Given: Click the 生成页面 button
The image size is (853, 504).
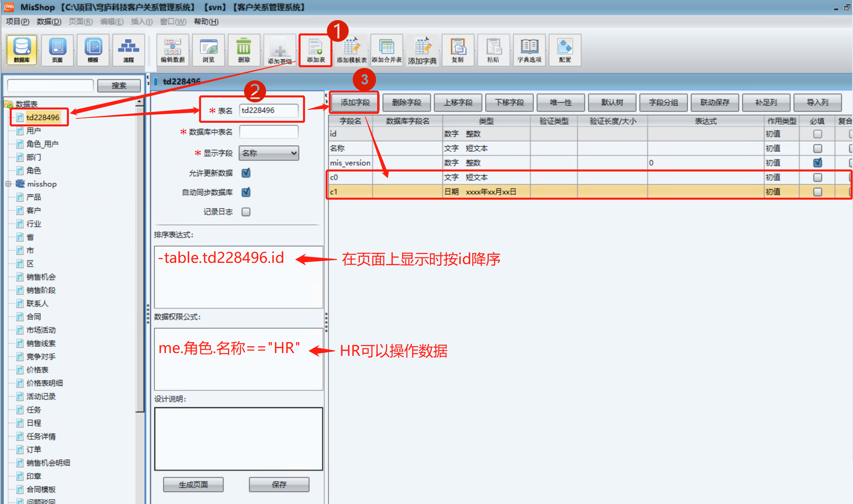Looking at the screenshot, I should [193, 485].
